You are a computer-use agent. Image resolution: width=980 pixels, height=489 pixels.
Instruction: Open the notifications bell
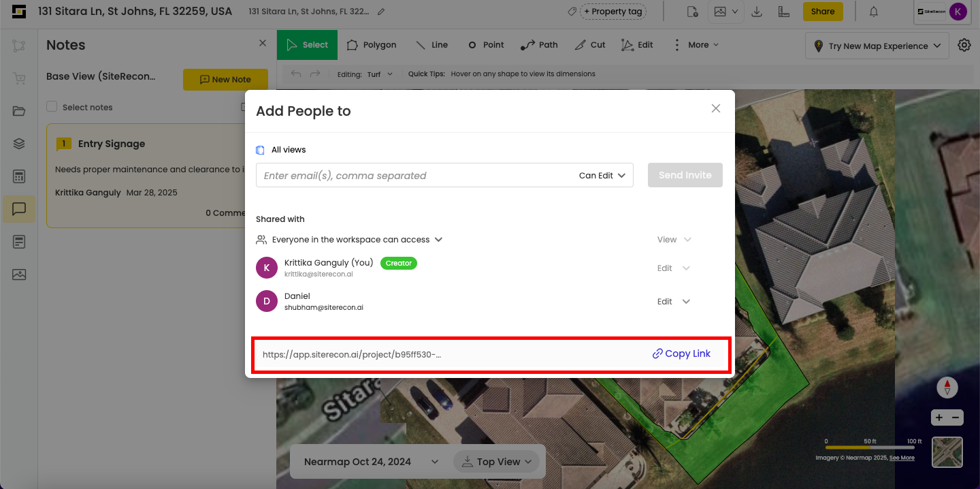[x=874, y=12]
